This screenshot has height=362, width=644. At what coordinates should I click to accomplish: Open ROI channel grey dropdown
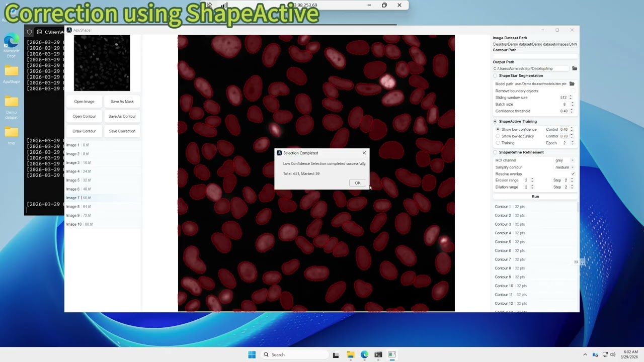(x=564, y=160)
